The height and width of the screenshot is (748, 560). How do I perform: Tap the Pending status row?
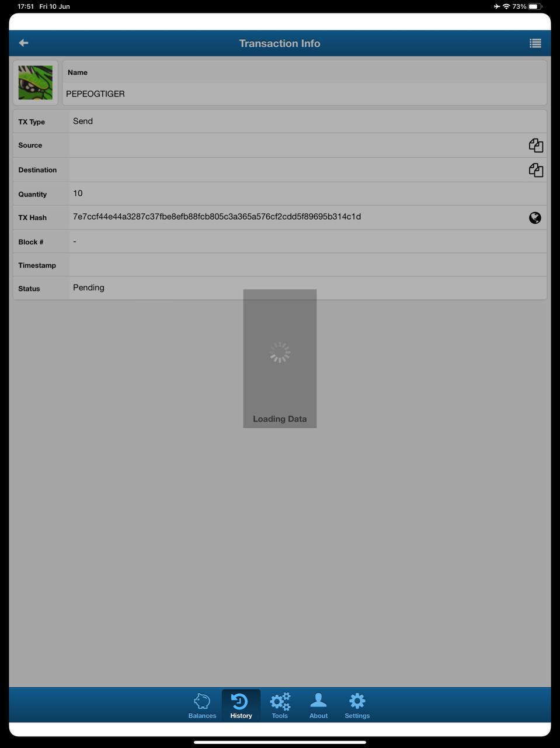280,288
